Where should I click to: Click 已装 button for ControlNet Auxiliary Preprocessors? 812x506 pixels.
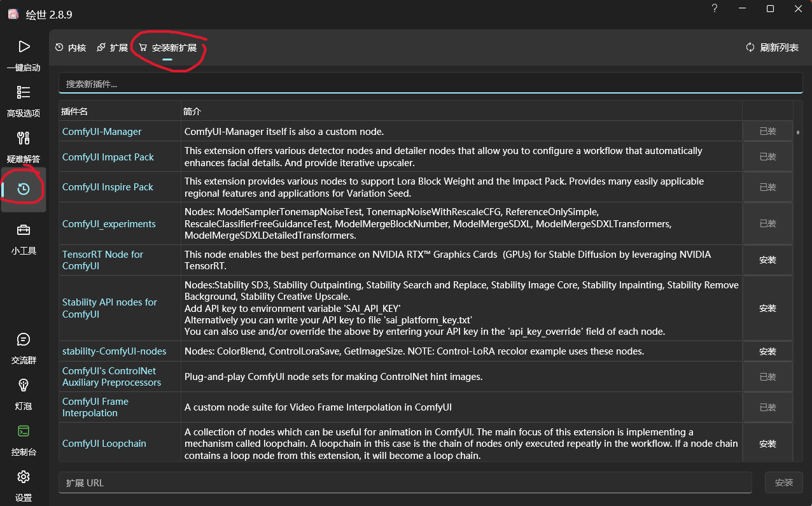pos(767,377)
